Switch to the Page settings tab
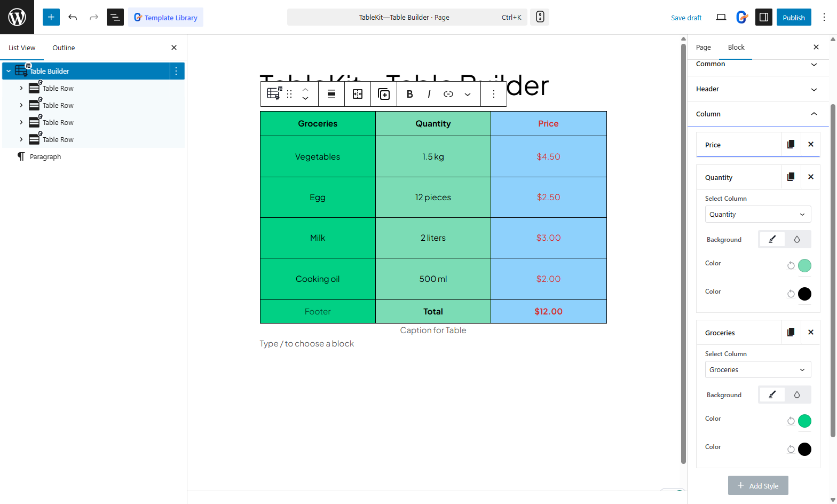 [703, 48]
